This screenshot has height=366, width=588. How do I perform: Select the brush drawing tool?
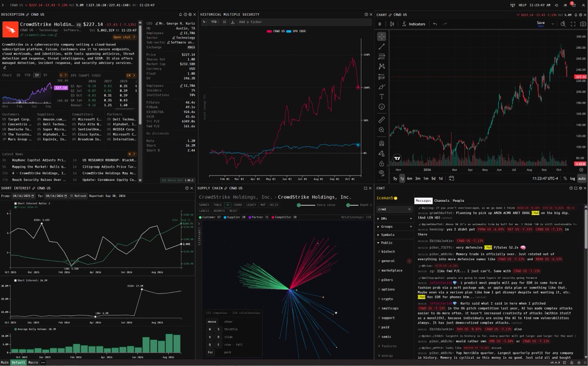(x=381, y=86)
